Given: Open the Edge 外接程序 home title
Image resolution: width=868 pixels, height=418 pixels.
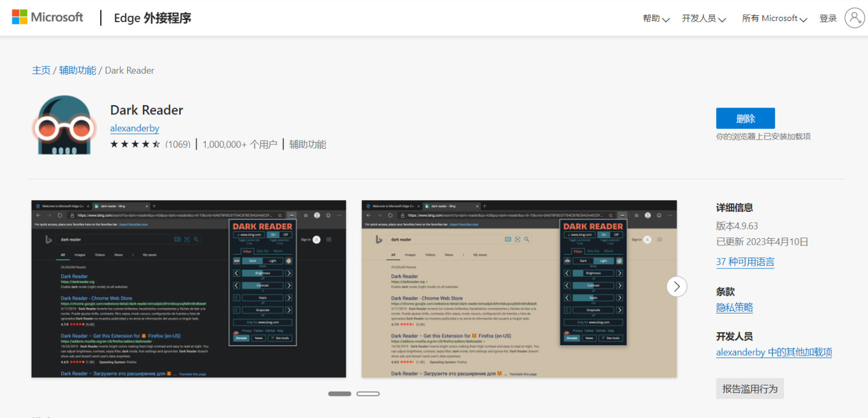Looking at the screenshot, I should coord(153,18).
